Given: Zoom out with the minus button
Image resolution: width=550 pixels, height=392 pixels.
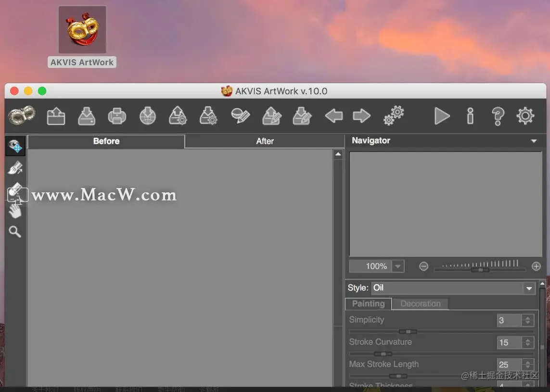Looking at the screenshot, I should [x=424, y=266].
